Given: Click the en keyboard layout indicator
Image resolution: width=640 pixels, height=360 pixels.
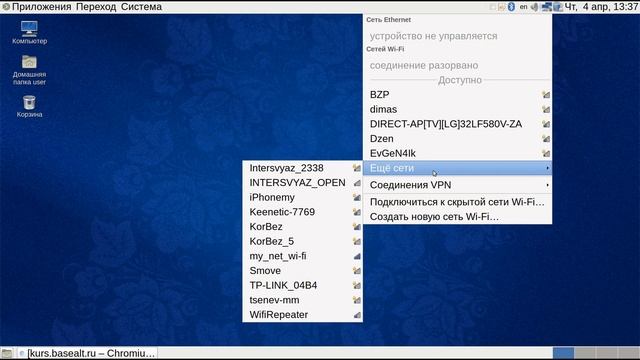Looking at the screenshot, I should point(523,7).
